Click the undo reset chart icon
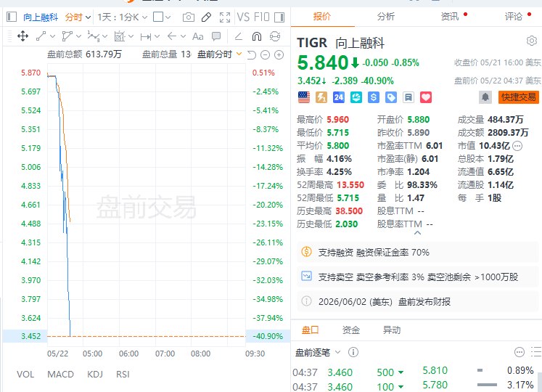 coord(252,54)
